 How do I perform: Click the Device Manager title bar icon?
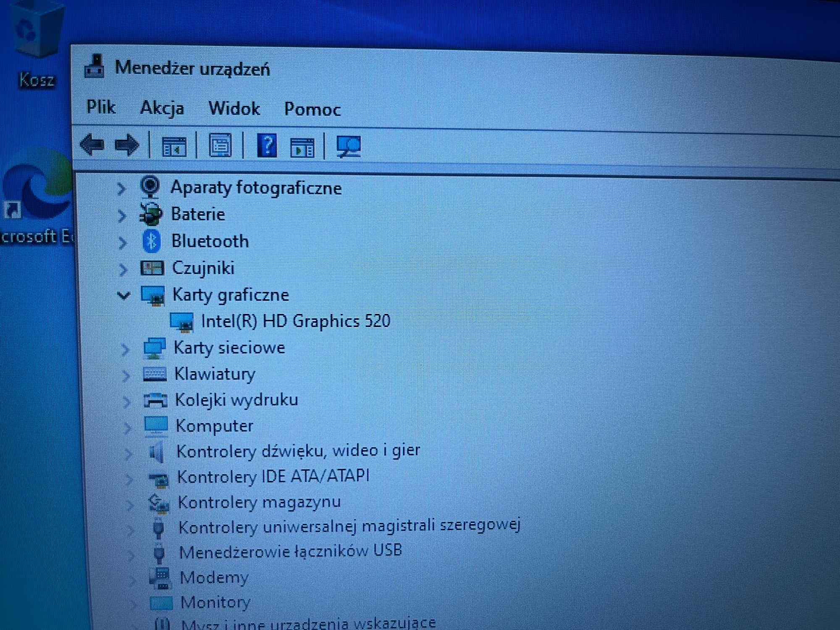(x=94, y=66)
